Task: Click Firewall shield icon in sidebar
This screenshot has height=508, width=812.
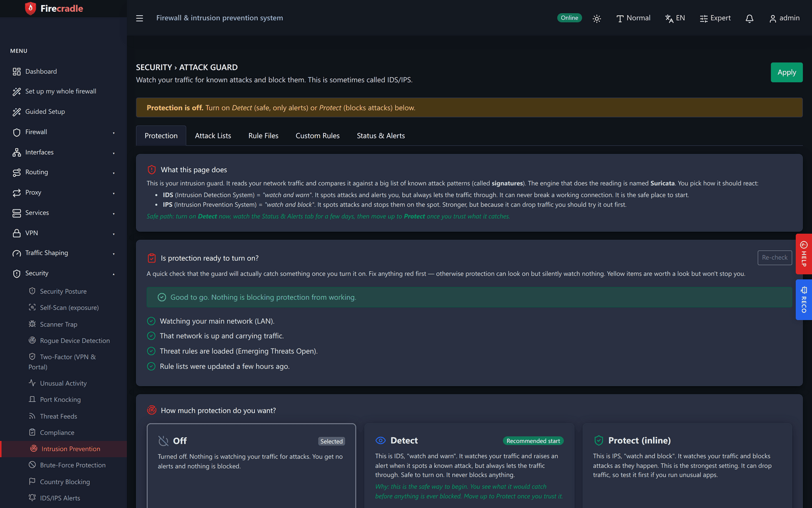Action: 17,132
